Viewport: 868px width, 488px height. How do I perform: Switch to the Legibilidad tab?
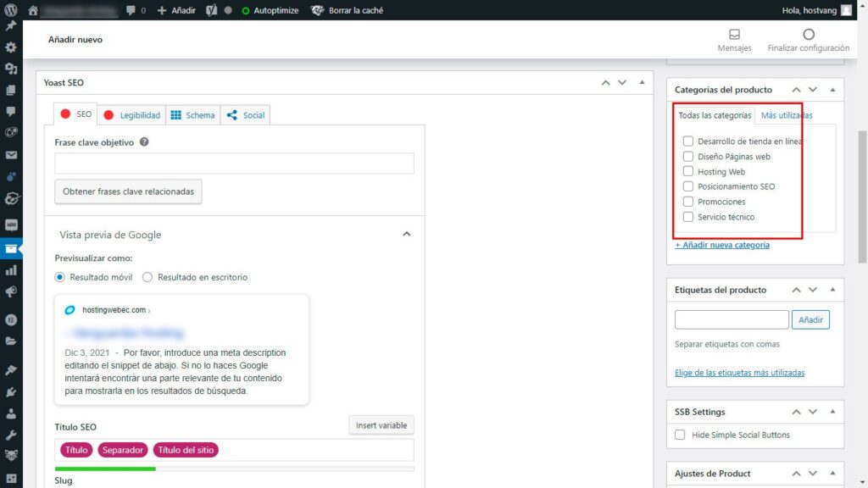(131, 115)
